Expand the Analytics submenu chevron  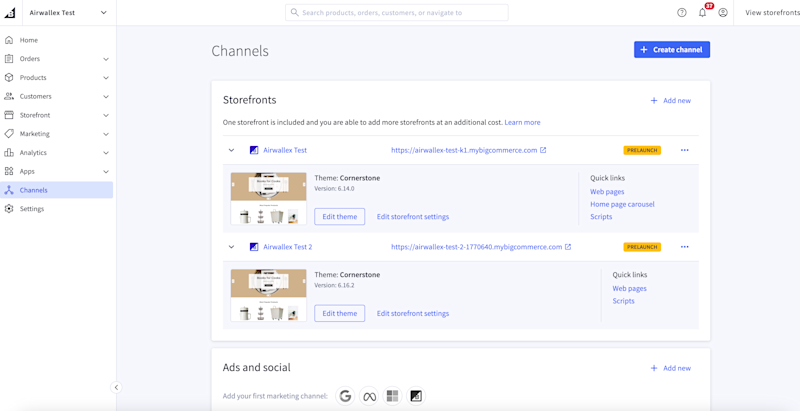tap(106, 153)
